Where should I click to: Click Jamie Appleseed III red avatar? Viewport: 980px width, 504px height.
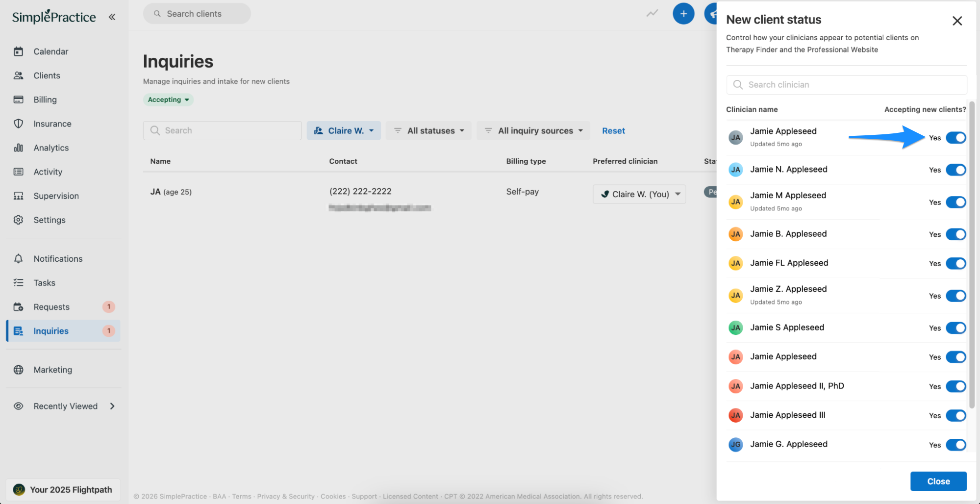click(x=735, y=415)
